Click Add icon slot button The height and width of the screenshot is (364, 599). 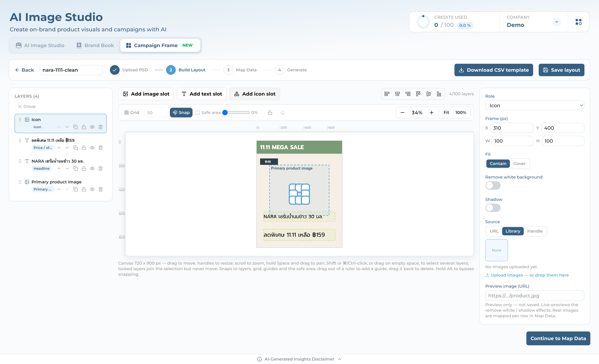click(255, 94)
